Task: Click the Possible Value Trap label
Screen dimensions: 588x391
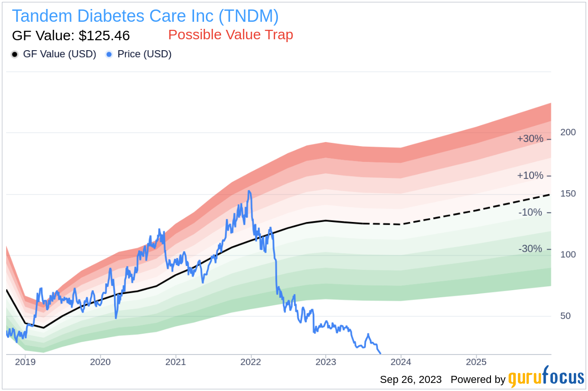Action: tap(231, 35)
